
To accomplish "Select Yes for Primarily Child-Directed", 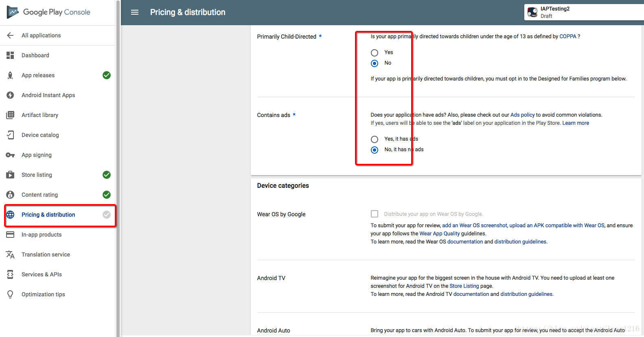I will (375, 53).
